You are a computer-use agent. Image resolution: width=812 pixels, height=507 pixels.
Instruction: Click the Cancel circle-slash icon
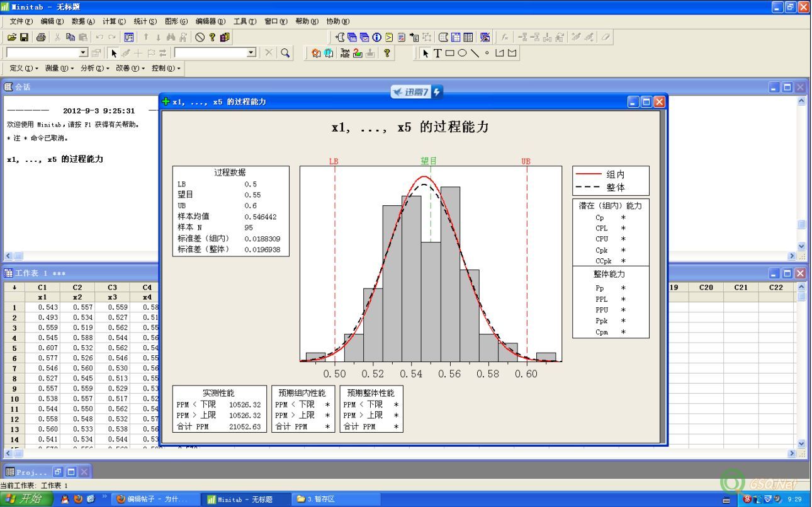click(200, 37)
